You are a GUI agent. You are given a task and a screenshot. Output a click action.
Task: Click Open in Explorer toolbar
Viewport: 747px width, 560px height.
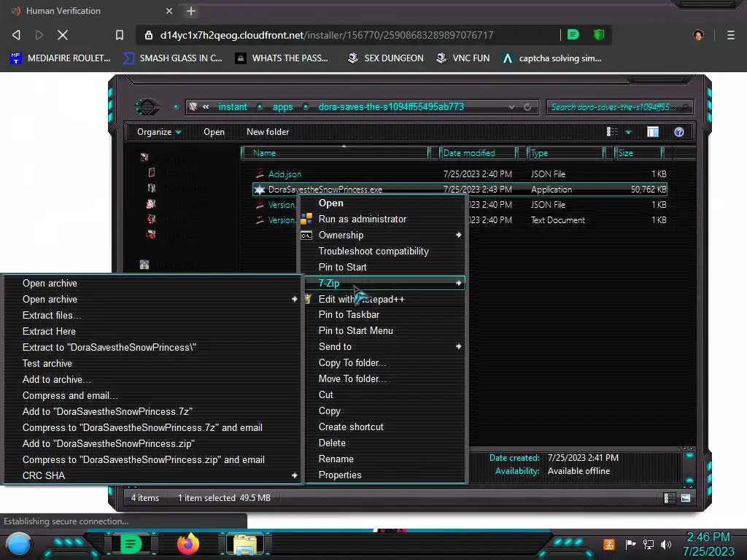[x=214, y=132]
